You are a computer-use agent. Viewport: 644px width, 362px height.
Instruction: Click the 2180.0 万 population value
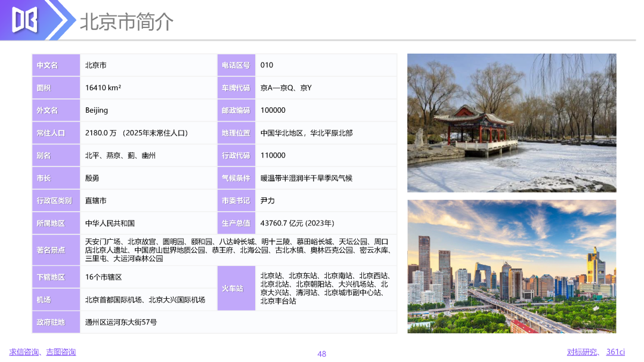click(x=137, y=133)
